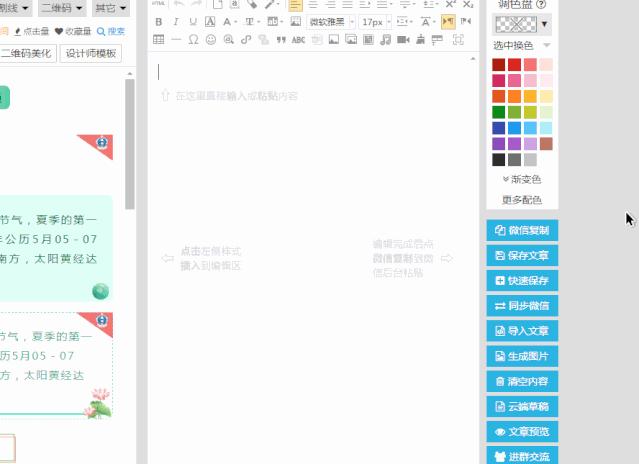
Task: Insert a hyperlink with the chain icon
Action: point(246,40)
